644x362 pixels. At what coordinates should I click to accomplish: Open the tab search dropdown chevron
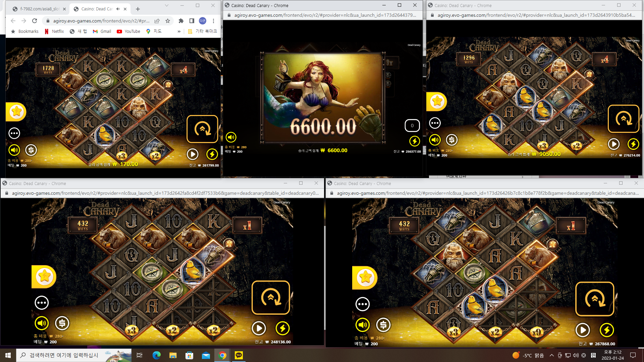166,5
